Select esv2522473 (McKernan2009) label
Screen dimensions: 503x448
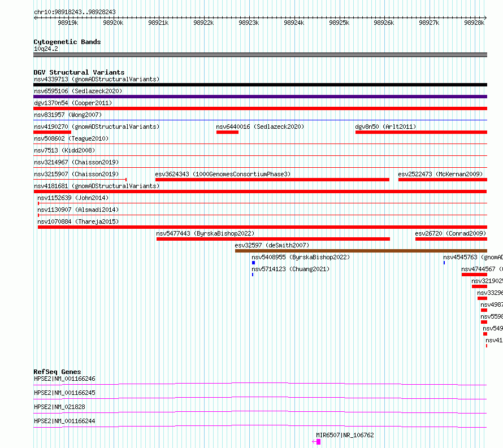coord(440,174)
